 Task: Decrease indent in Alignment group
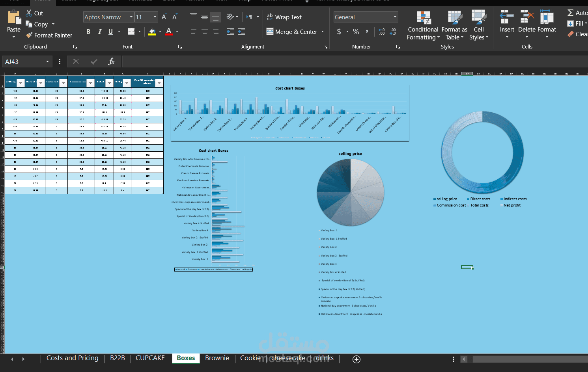click(x=230, y=32)
